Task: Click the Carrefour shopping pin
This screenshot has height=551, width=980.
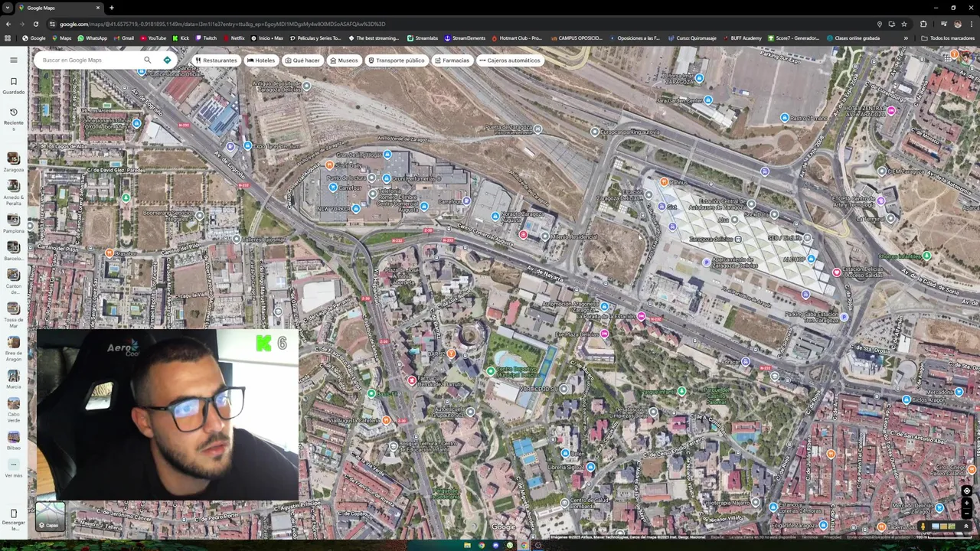Action: click(333, 187)
